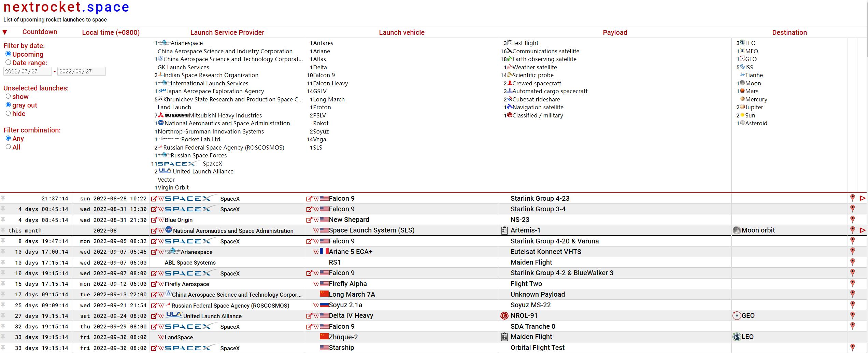Click 'Long March 7A' vehicle text
The height and width of the screenshot is (353, 868).
click(x=352, y=294)
